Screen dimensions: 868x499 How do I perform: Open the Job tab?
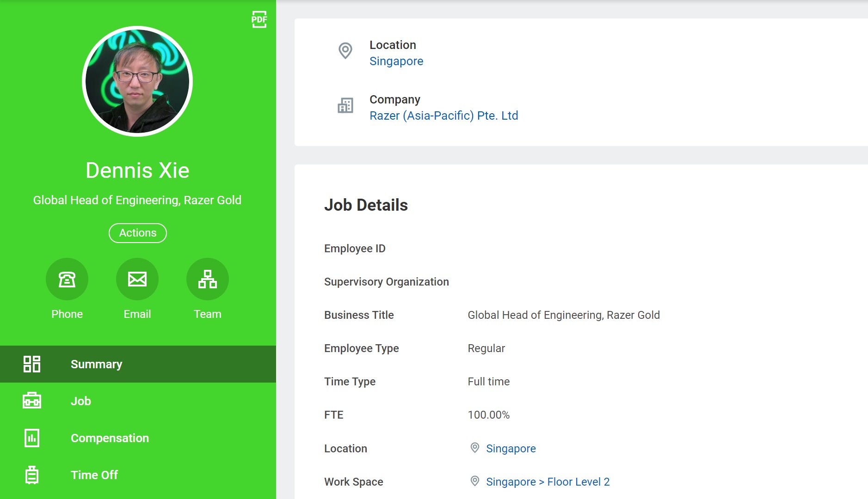(138, 401)
